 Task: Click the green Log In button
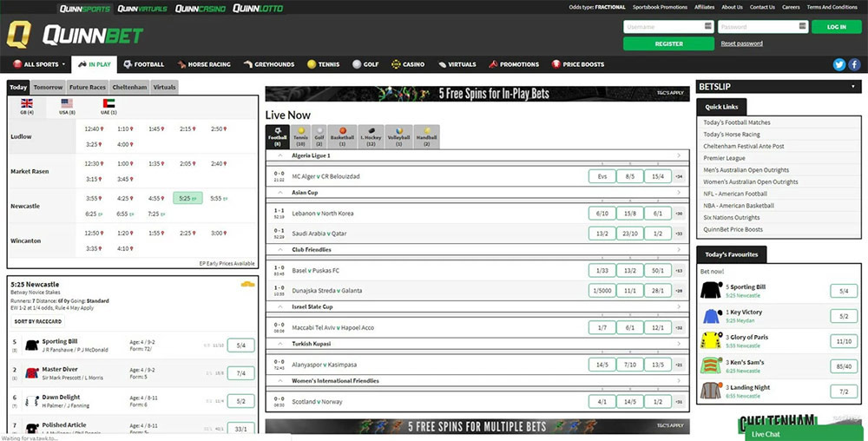click(837, 27)
